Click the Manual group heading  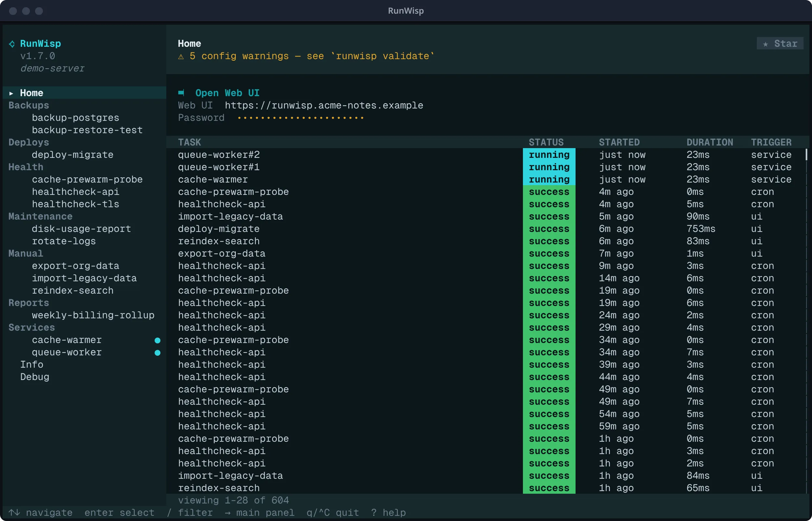(x=26, y=253)
